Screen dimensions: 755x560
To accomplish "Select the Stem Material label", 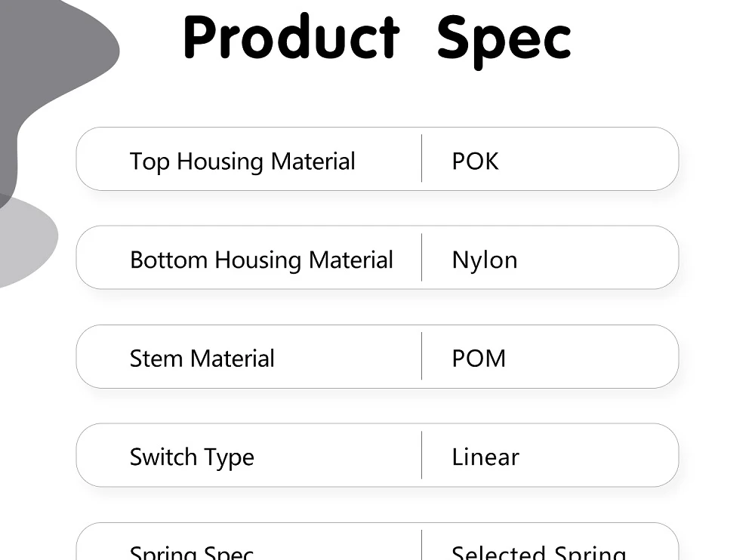I will pyautogui.click(x=202, y=358).
